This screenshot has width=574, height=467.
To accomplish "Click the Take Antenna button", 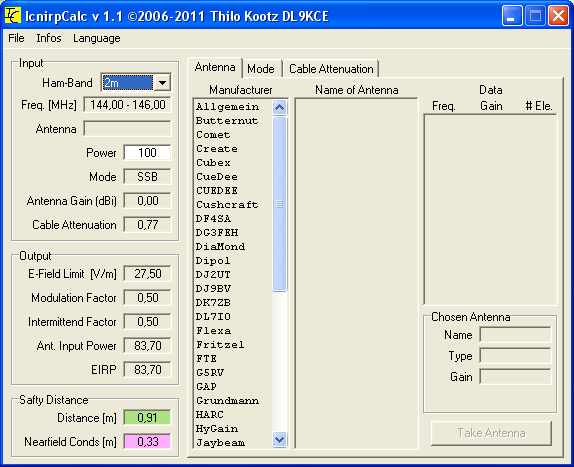I will pos(491,433).
